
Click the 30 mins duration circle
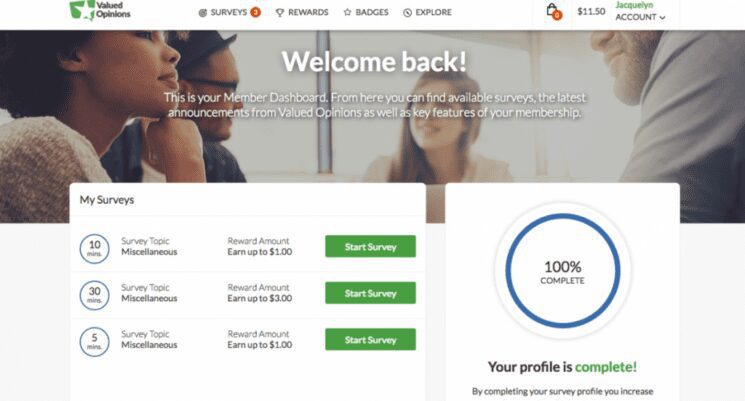[x=95, y=295]
